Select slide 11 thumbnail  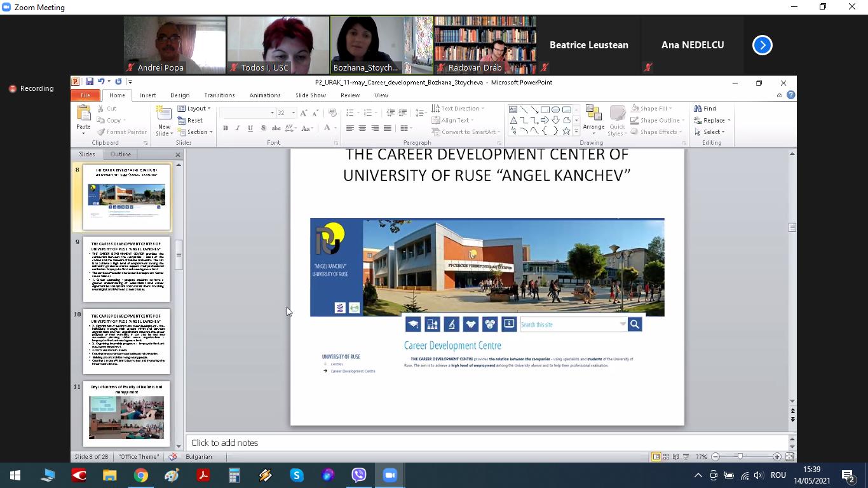click(x=126, y=413)
